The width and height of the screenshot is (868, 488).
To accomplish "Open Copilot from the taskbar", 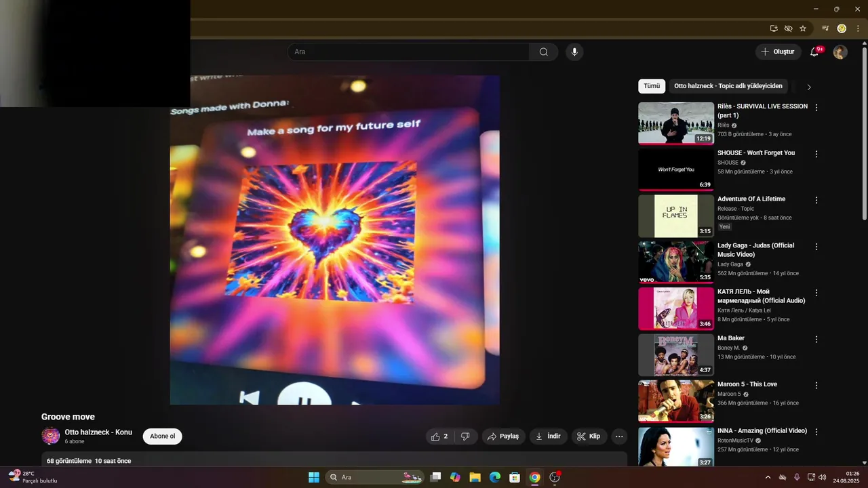I will (455, 477).
